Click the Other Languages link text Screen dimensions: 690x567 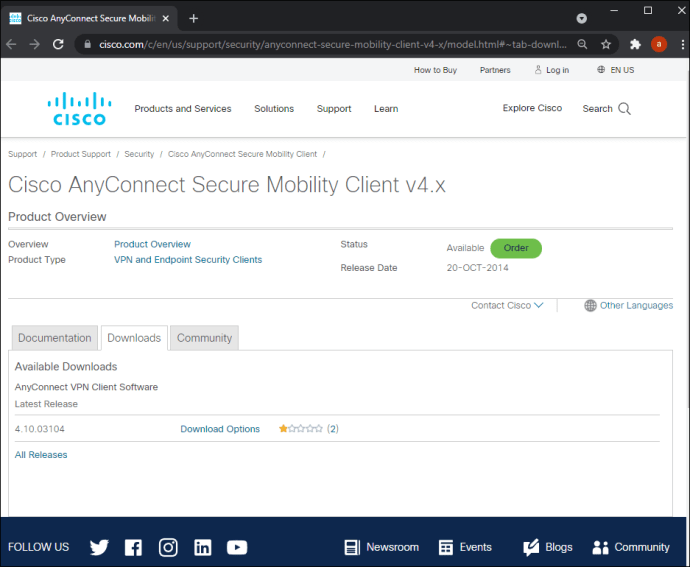[636, 306]
